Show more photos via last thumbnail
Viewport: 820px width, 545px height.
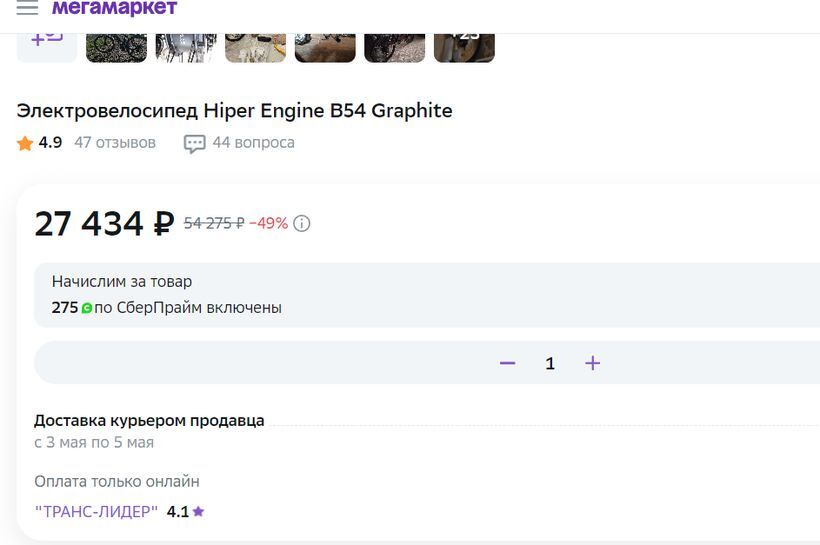coord(464,48)
